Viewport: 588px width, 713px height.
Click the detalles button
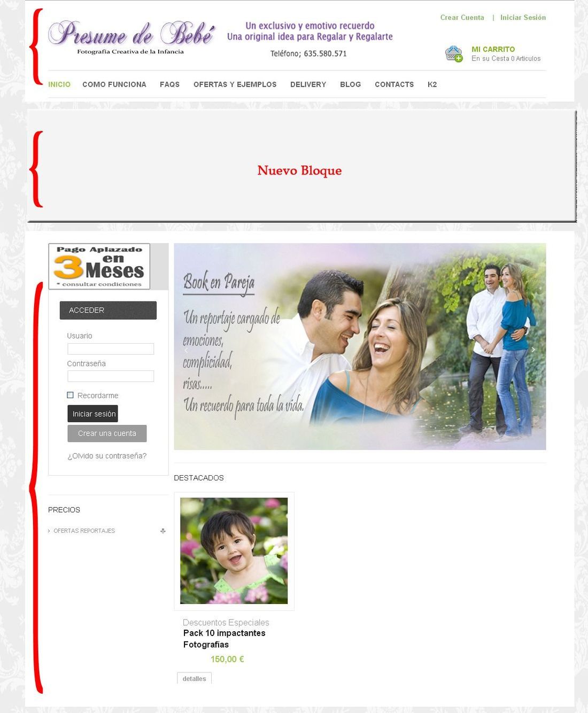[x=194, y=678]
